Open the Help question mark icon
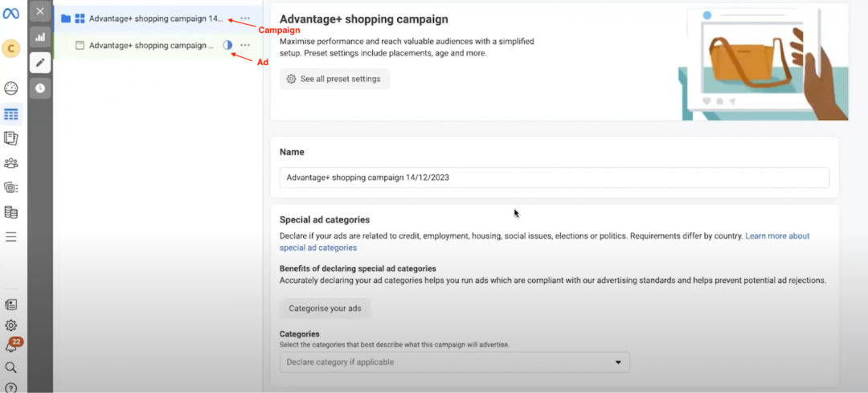Screen dimensions: 868x393 [x=11, y=387]
